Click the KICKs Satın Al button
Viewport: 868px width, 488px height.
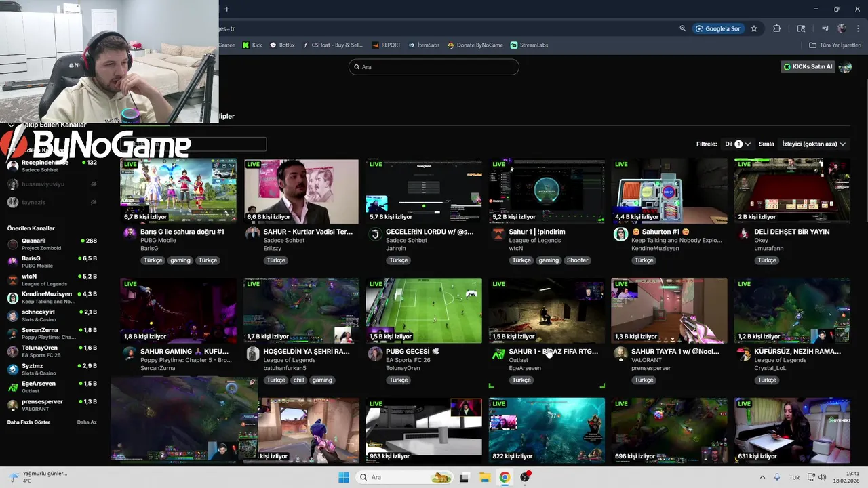(x=808, y=66)
